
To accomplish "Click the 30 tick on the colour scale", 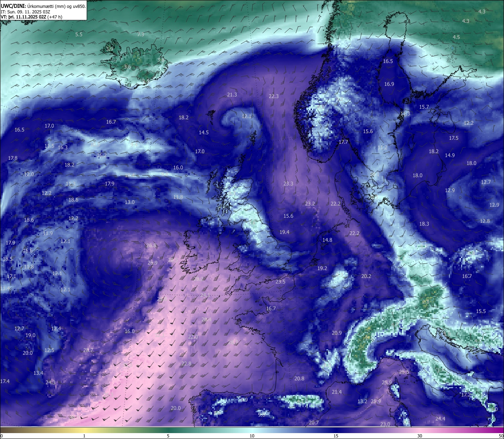I will pyautogui.click(x=420, y=436).
